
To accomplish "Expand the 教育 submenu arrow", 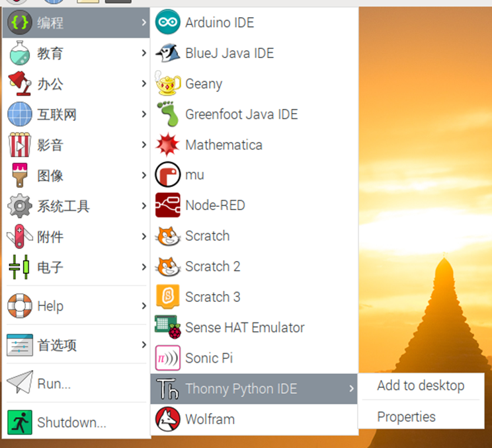I will [x=143, y=54].
